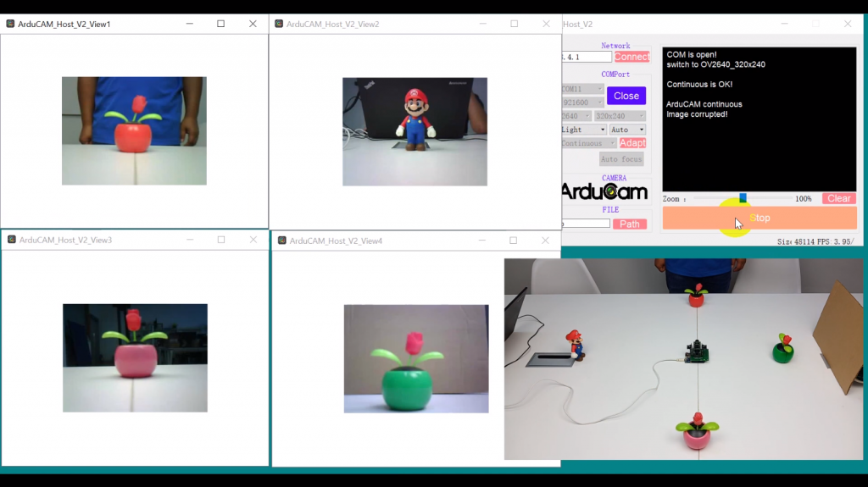Click the Auto focus button
The height and width of the screenshot is (487, 868).
pos(621,159)
